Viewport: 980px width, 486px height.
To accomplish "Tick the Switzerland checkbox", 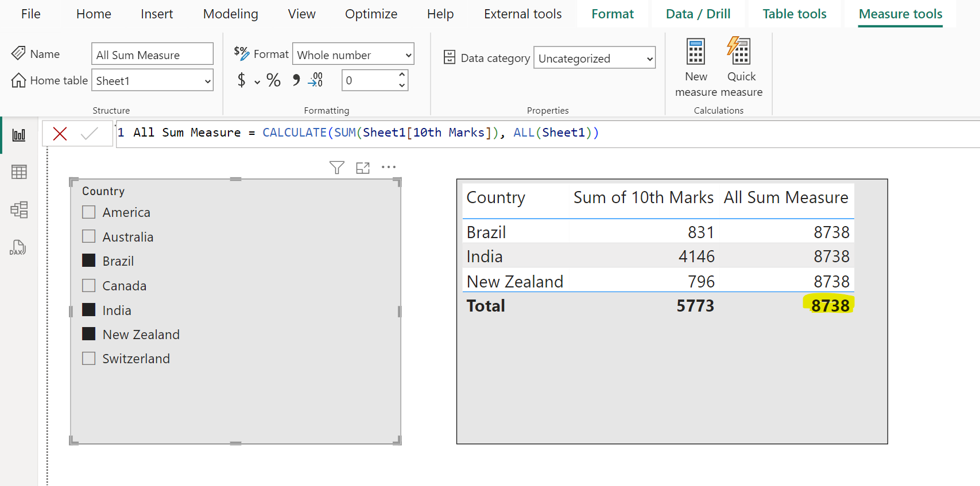I will tap(89, 359).
